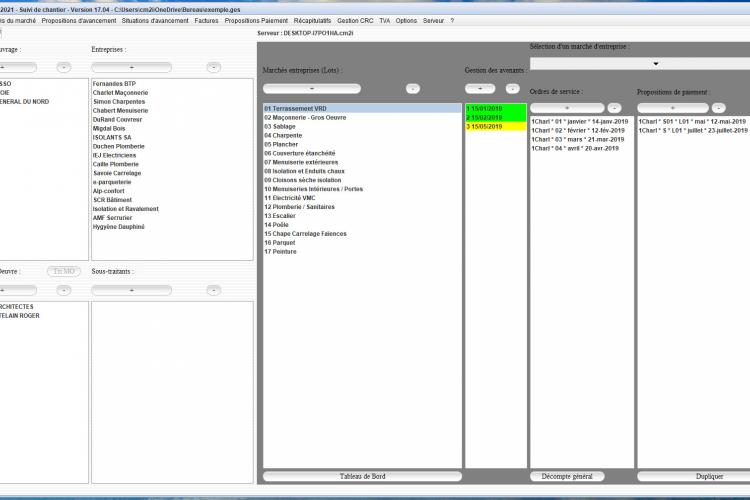Select the yellow avenant 3 dated 15/05/2019

496,126
